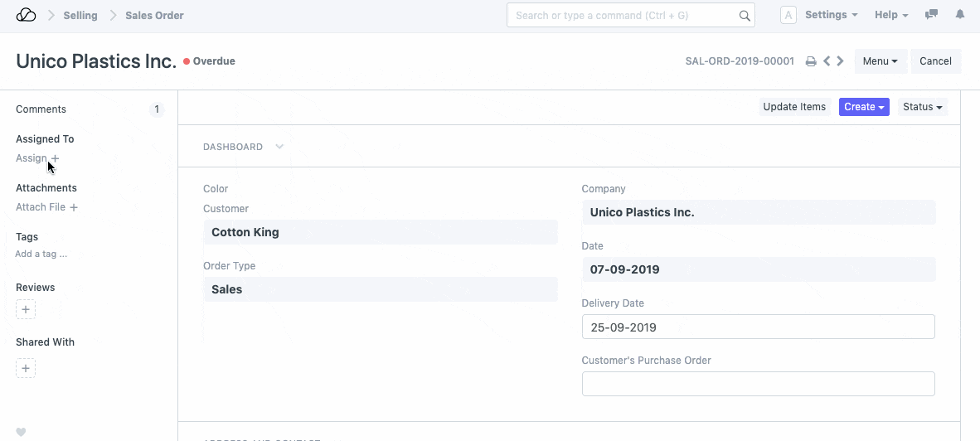Open the chat messages icon
This screenshot has height=441, width=980.
(932, 15)
